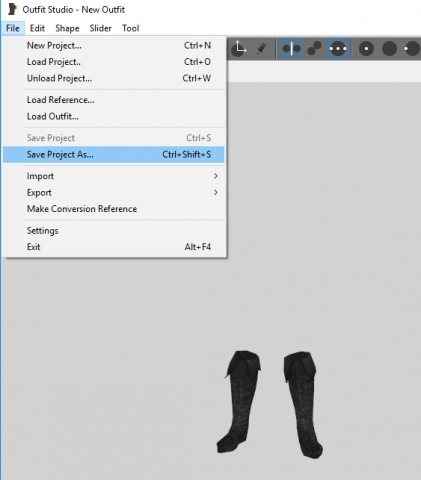Select Unload Project... menu entry
This screenshot has height=480, width=421.
click(114, 78)
